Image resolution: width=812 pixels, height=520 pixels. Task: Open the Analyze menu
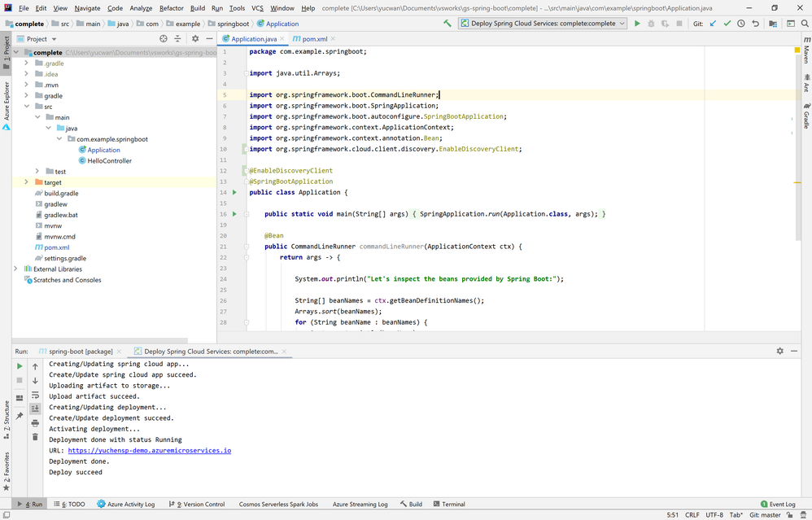tap(141, 8)
